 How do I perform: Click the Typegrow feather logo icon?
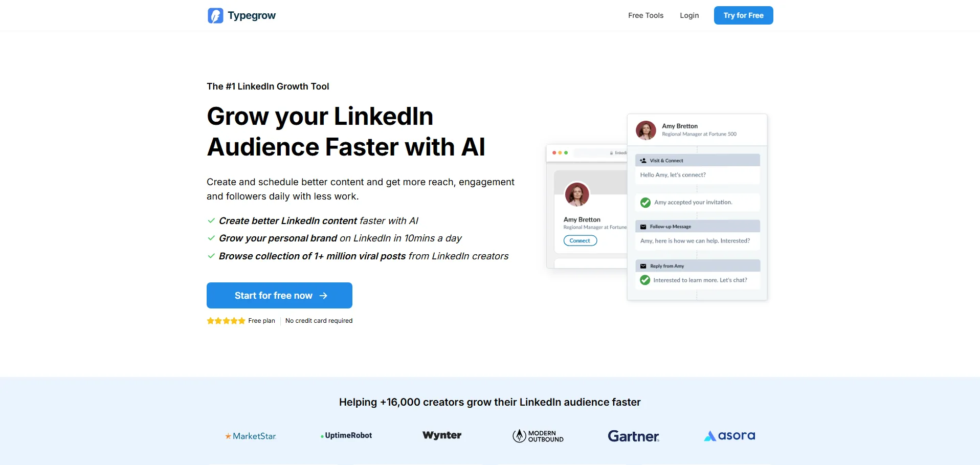click(215, 16)
